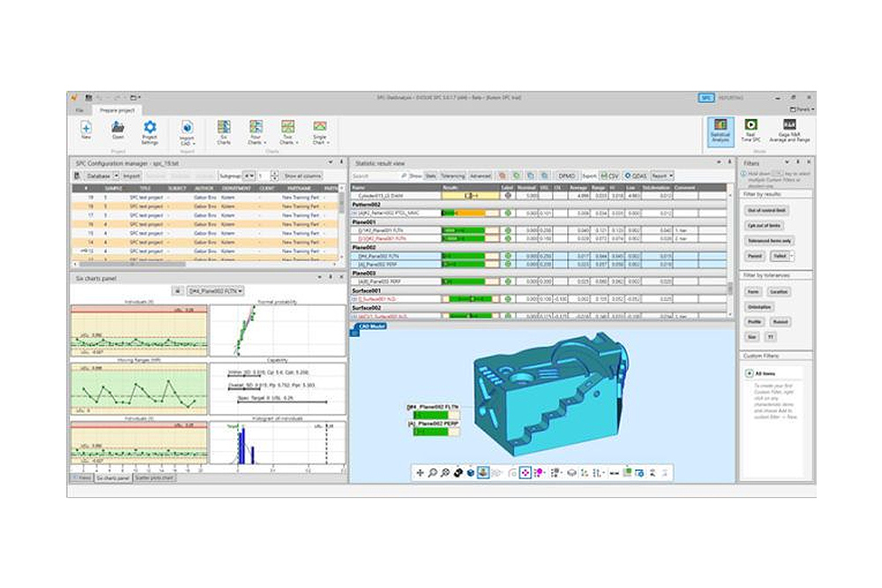Click the New project icon
This screenshot has height=588, width=882.
pyautogui.click(x=86, y=128)
